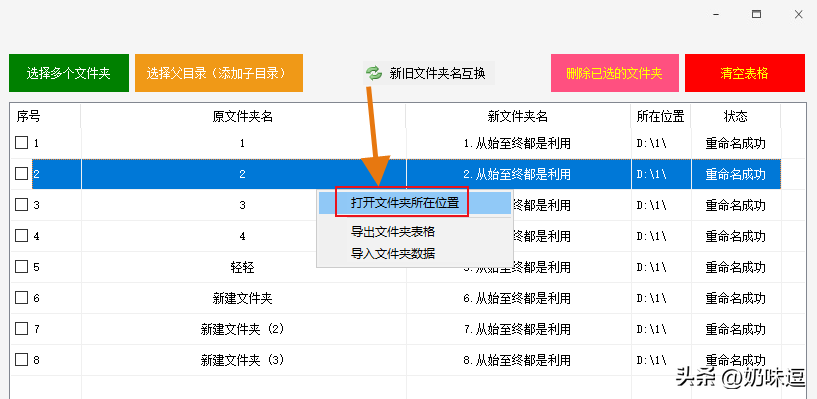Maximize the application window
The height and width of the screenshot is (399, 817).
click(756, 15)
